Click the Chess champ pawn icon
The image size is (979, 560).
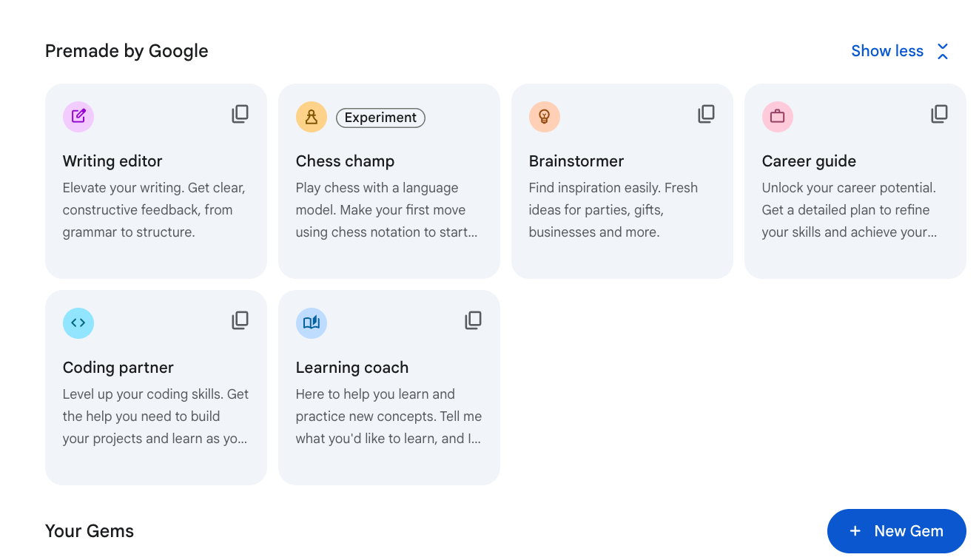312,117
